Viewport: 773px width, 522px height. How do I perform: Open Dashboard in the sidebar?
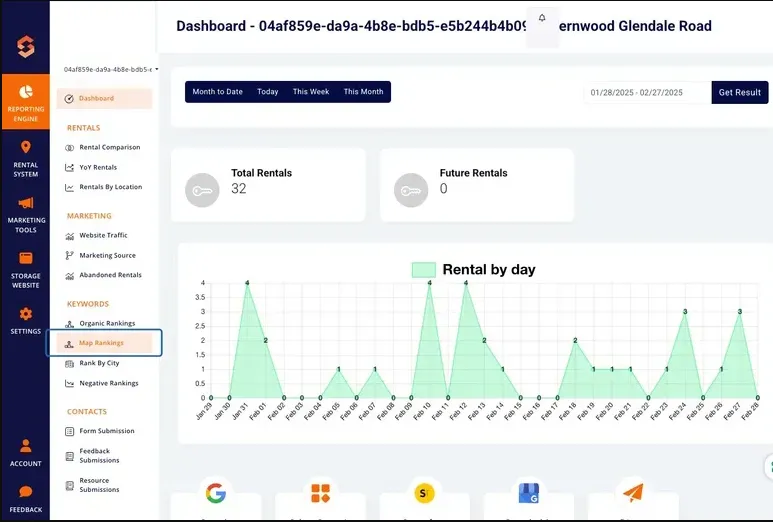pos(105,99)
